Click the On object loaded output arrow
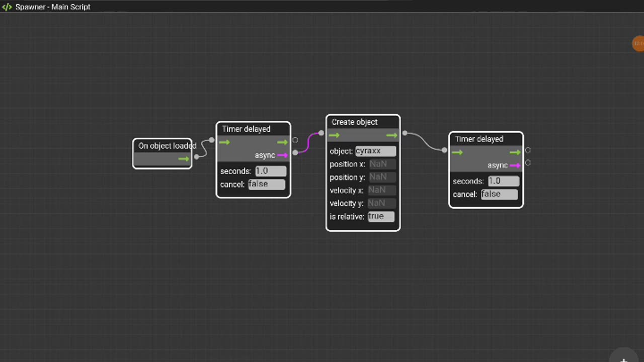The width and height of the screenshot is (644, 362). point(184,159)
